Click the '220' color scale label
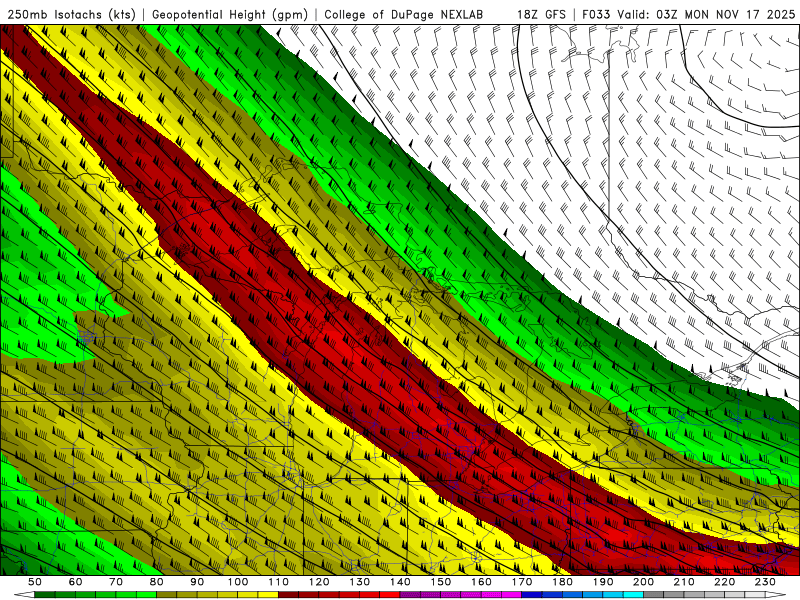The width and height of the screenshot is (800, 600). [724, 582]
